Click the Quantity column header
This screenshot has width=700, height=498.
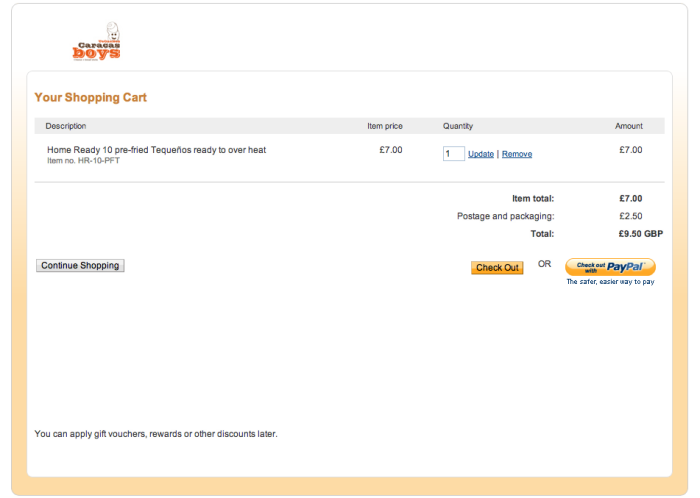pyautogui.click(x=458, y=126)
